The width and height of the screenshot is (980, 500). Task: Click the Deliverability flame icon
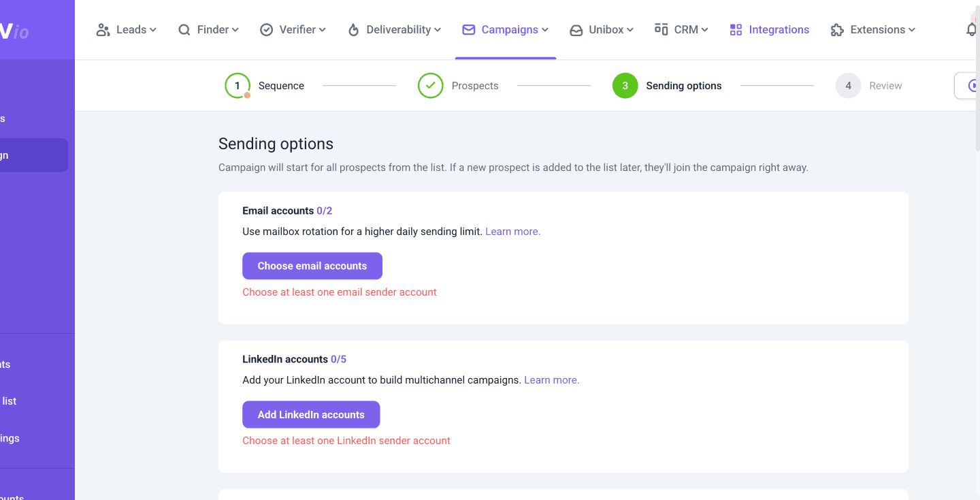click(x=353, y=30)
